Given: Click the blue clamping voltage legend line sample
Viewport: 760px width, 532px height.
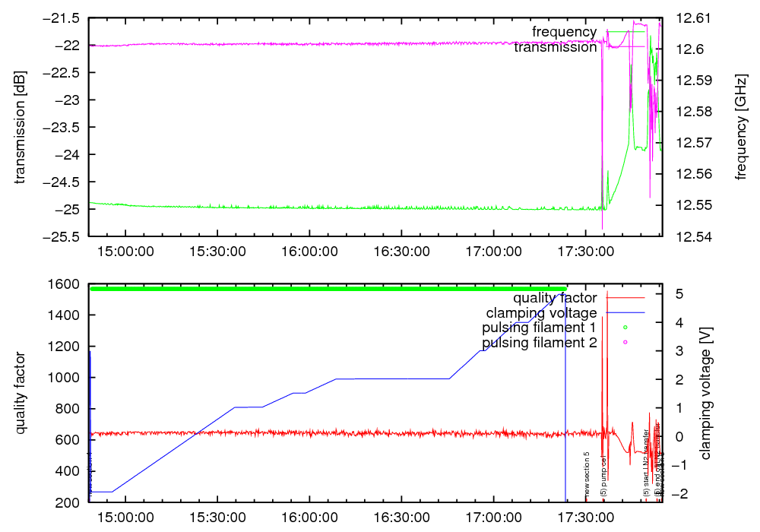Looking at the screenshot, I should 625,313.
